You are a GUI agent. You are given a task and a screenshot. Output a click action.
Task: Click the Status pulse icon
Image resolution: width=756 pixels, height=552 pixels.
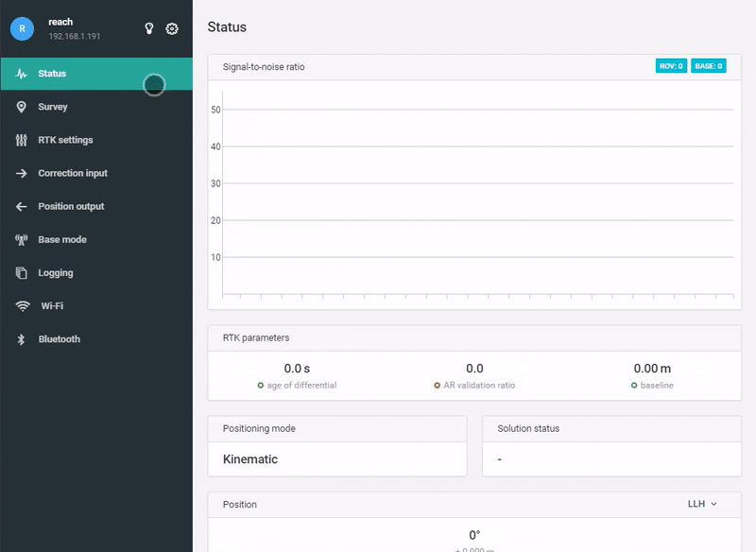click(x=21, y=74)
